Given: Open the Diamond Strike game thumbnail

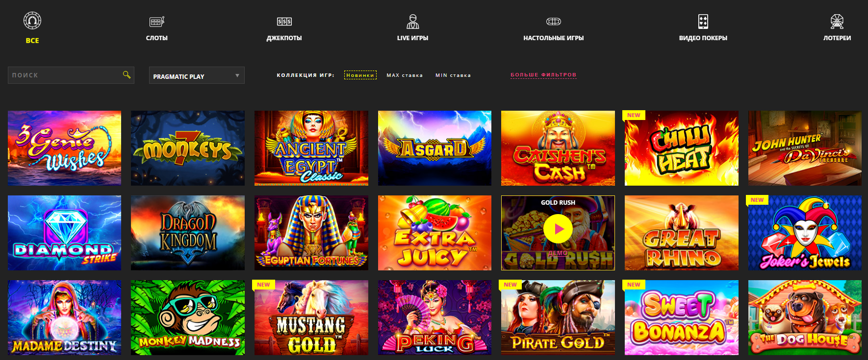Looking at the screenshot, I should (64, 233).
